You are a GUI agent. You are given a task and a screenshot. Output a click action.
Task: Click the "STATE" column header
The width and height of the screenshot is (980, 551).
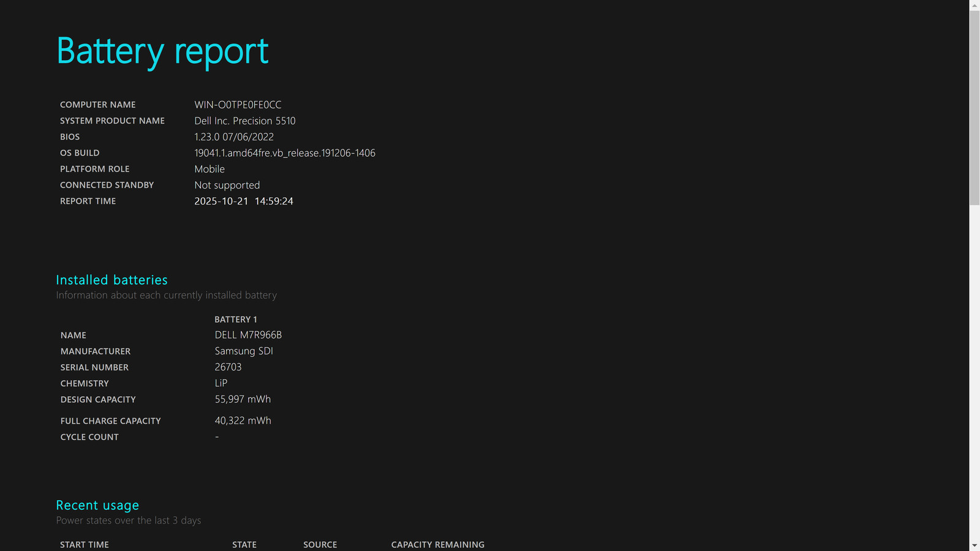(x=244, y=545)
